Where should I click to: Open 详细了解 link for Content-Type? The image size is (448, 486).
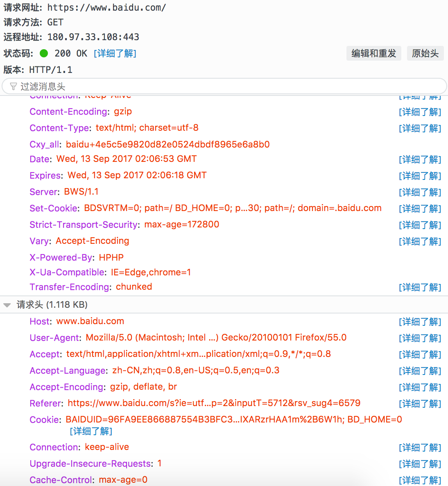click(420, 128)
